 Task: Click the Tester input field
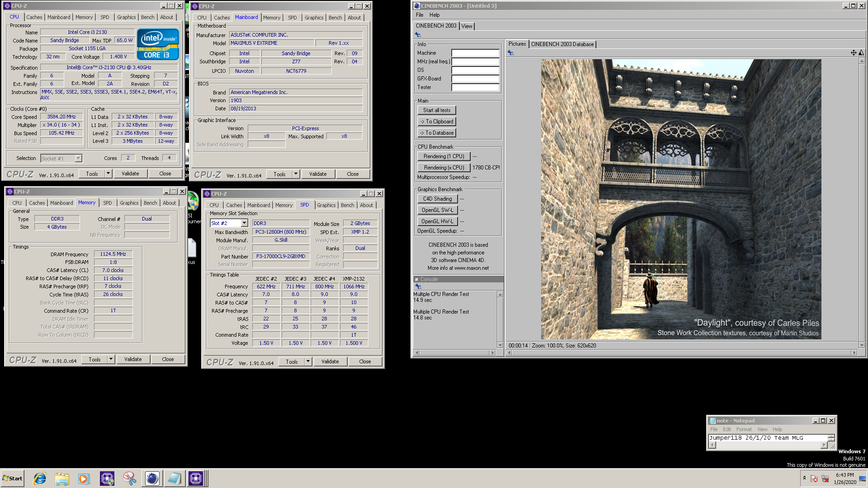[x=475, y=87]
